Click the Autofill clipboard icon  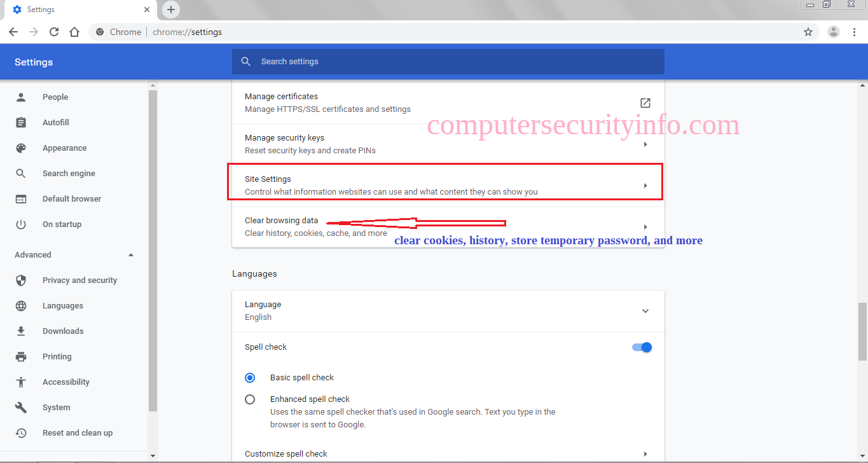[21, 123]
